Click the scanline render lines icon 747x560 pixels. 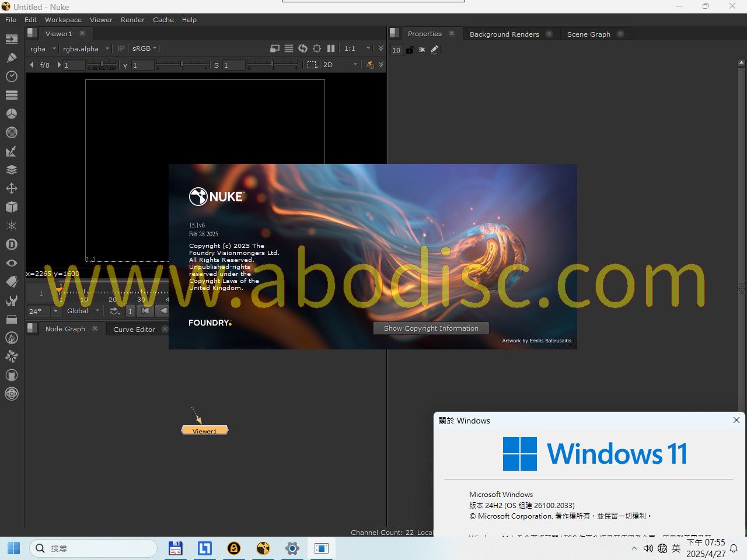(289, 48)
